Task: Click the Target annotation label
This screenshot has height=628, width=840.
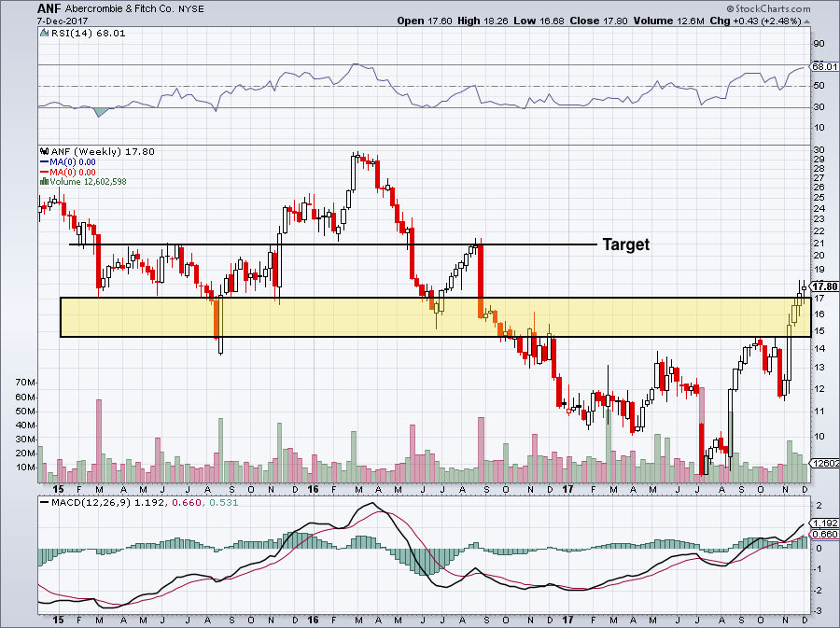Action: coord(625,244)
